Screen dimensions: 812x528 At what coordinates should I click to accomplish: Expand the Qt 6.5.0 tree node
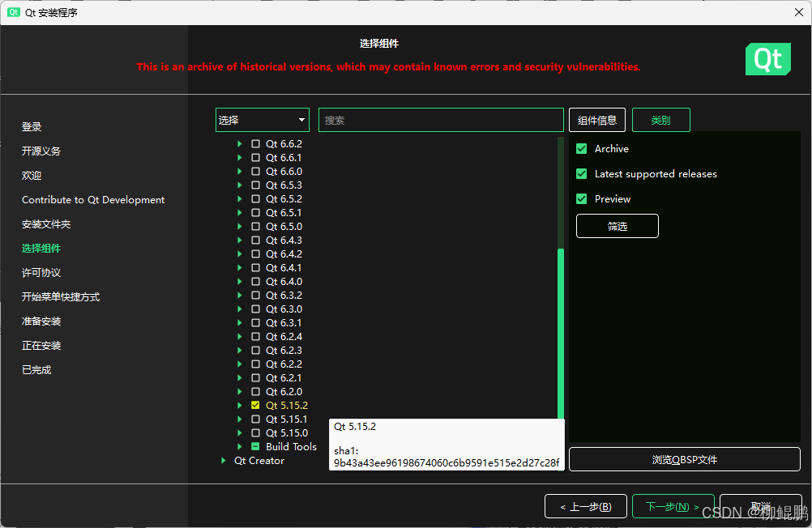(239, 226)
